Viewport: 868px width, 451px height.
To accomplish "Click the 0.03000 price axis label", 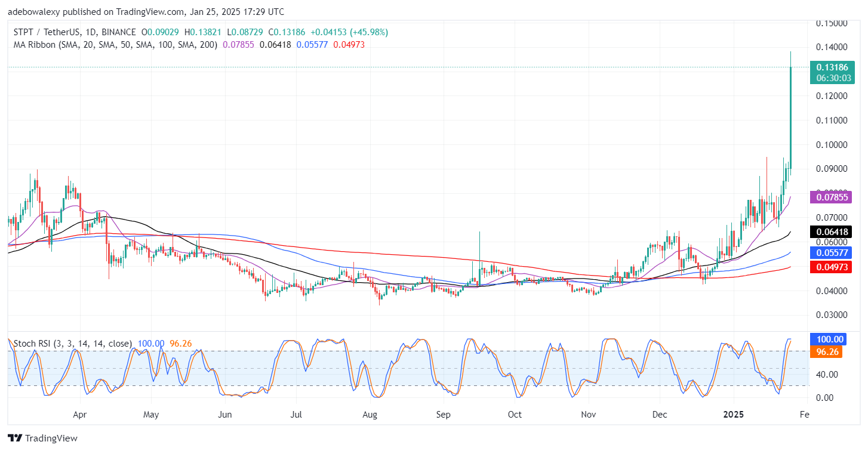I will coord(831,315).
